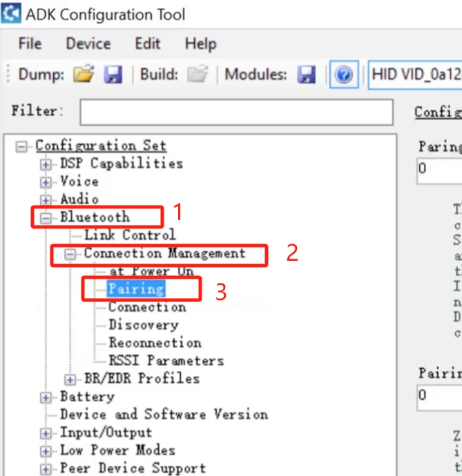Select the DSP Capabilities tree item
Viewport: 462px width, 476px height.
[x=122, y=164]
